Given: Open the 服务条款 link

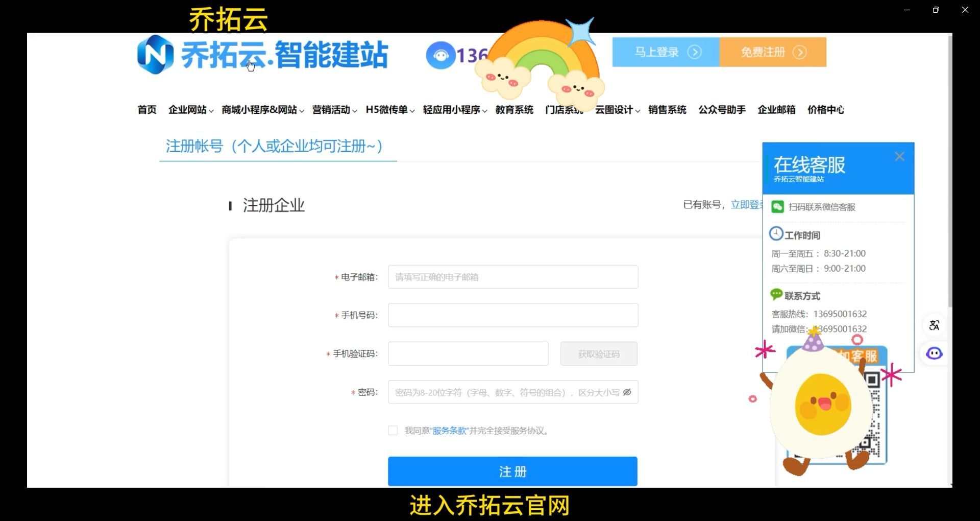Looking at the screenshot, I should 450,431.
